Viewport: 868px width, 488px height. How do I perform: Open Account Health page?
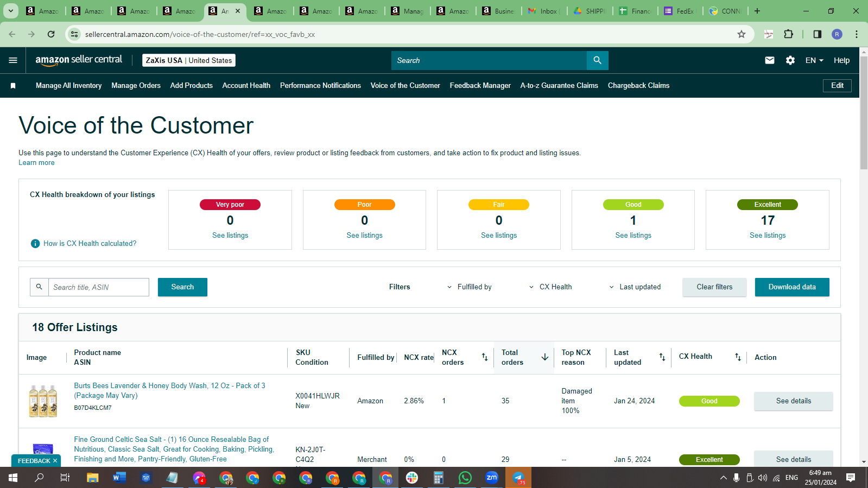point(246,86)
